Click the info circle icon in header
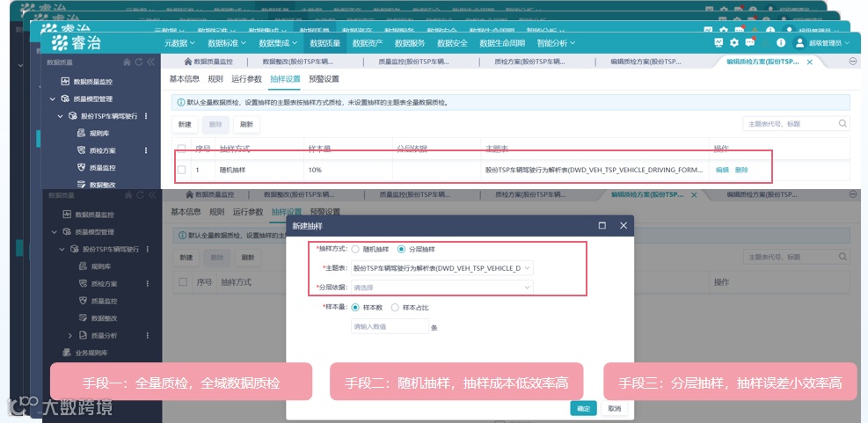The image size is (868, 423). tap(781, 42)
